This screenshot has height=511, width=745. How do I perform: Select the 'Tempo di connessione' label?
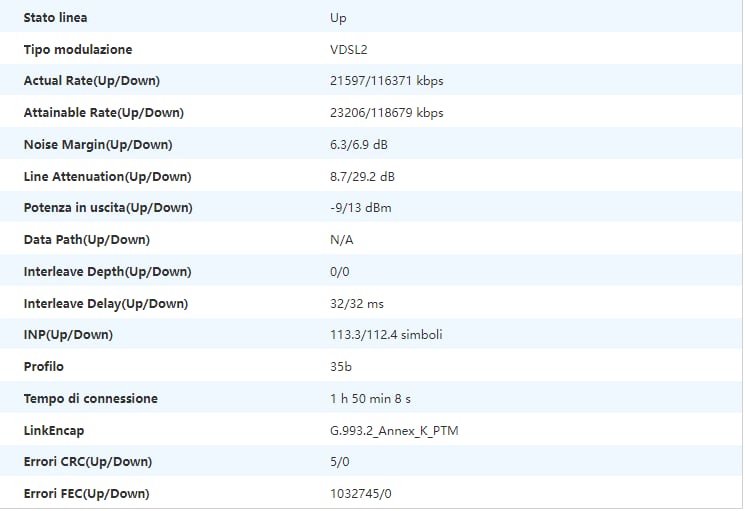[91, 398]
